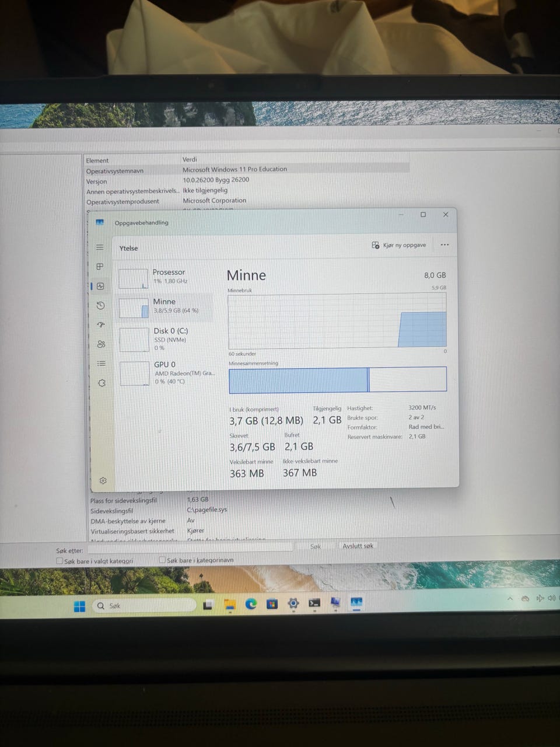Click the 3200 MT/s speed value
The height and width of the screenshot is (747, 560).
pos(422,407)
